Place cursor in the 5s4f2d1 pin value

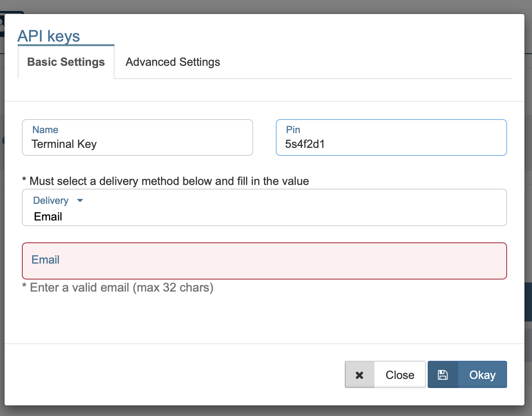tap(305, 144)
